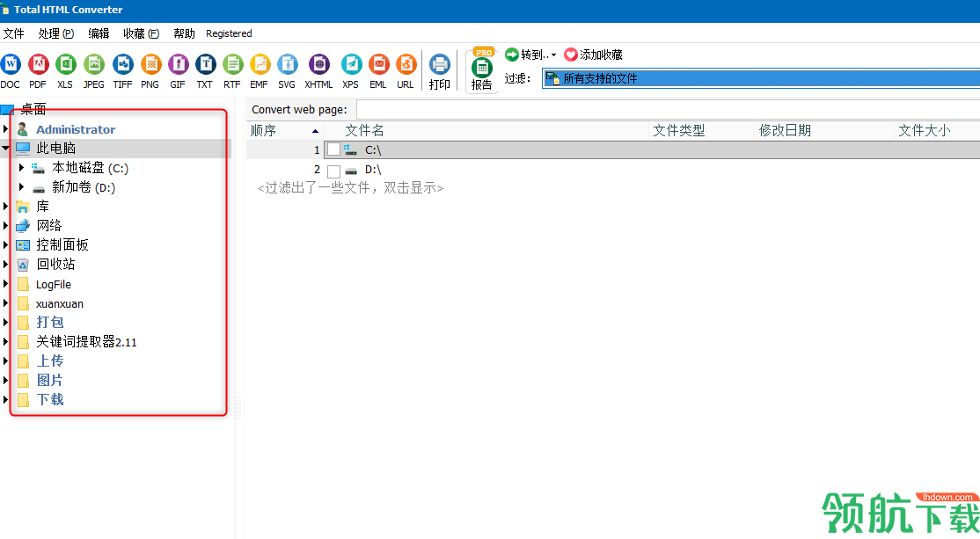The width and height of the screenshot is (980, 539).
Task: Choose the PDF conversion icon
Action: [x=38, y=64]
